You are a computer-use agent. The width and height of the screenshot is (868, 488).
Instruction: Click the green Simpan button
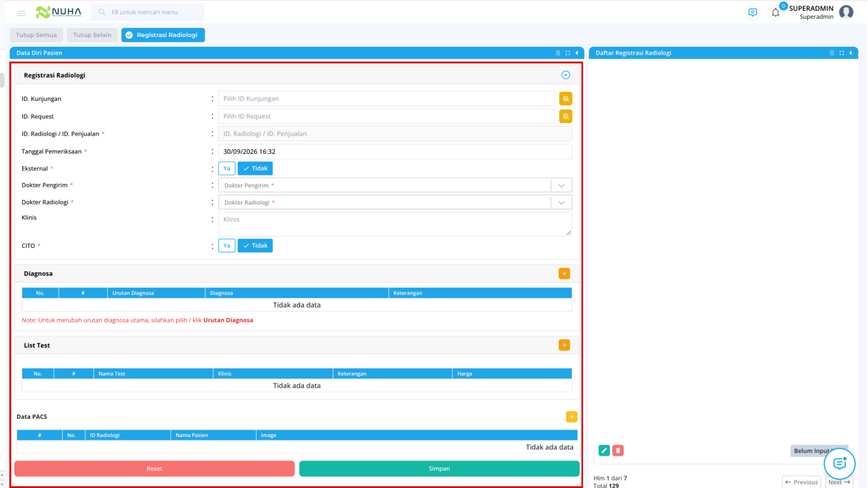[439, 468]
